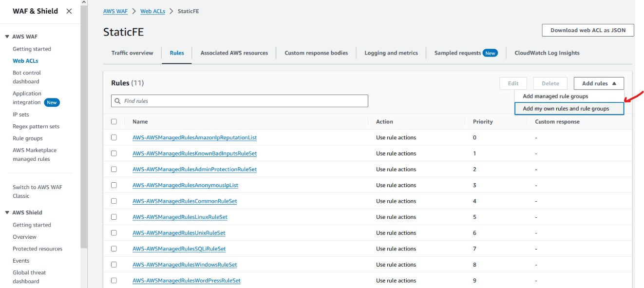Check the WindowsRuleSet rule checkbox

[114, 265]
